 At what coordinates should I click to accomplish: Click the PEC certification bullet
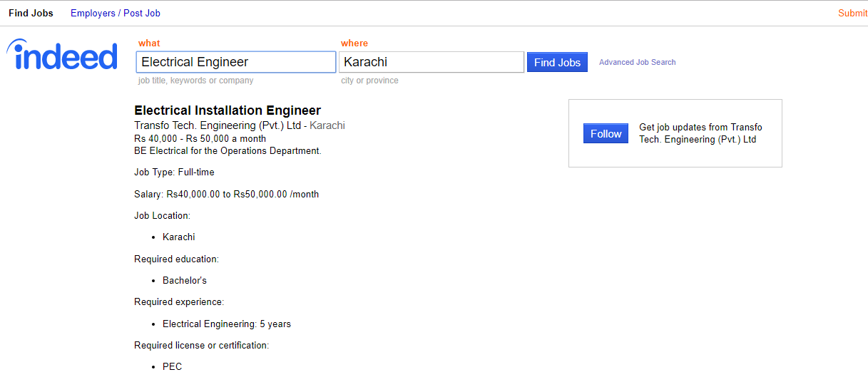coord(172,366)
